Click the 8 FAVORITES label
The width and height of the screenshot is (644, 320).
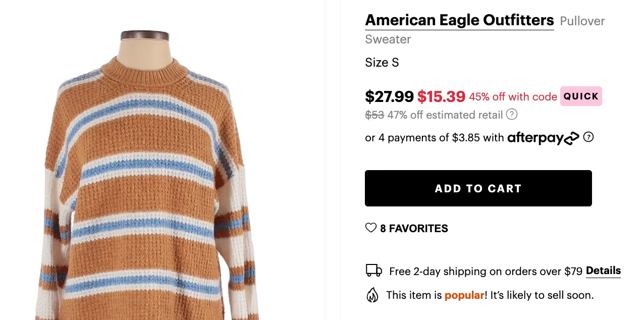coord(414,229)
